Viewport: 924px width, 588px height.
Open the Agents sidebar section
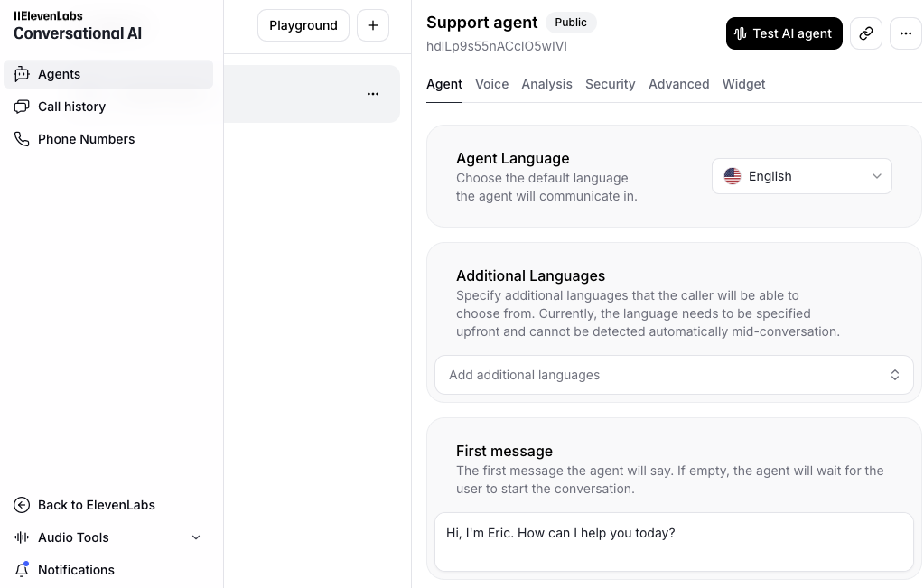108,74
